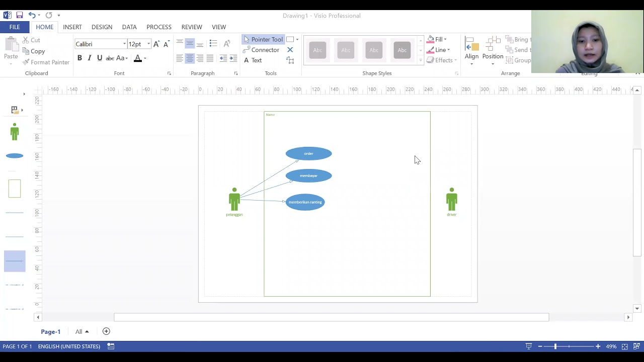The height and width of the screenshot is (362, 644).
Task: Switch to the REVIEW ribbon tab
Action: 192,27
